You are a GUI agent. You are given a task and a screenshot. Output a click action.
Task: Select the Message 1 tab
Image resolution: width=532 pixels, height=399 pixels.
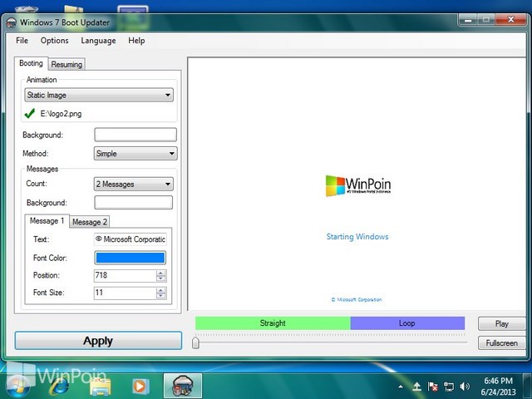point(47,221)
